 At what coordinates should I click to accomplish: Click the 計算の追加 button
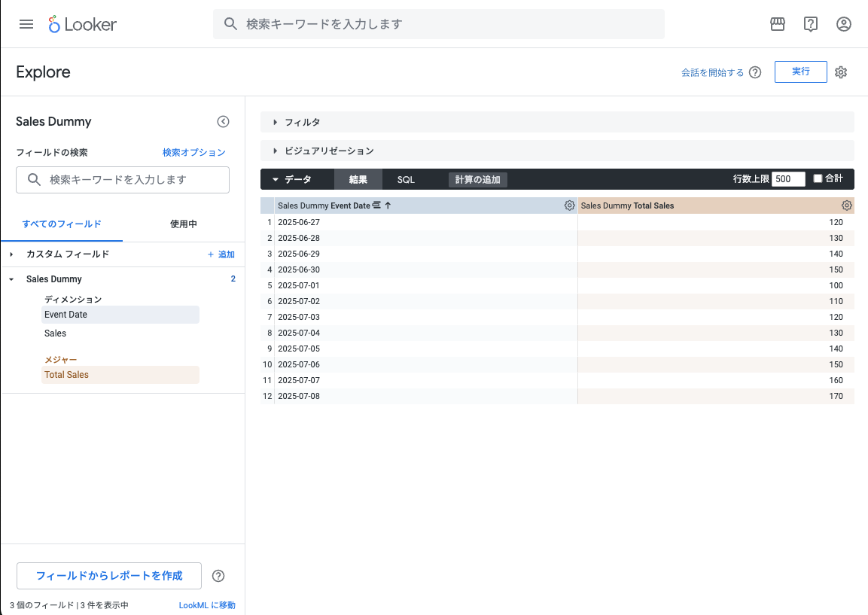tap(477, 180)
